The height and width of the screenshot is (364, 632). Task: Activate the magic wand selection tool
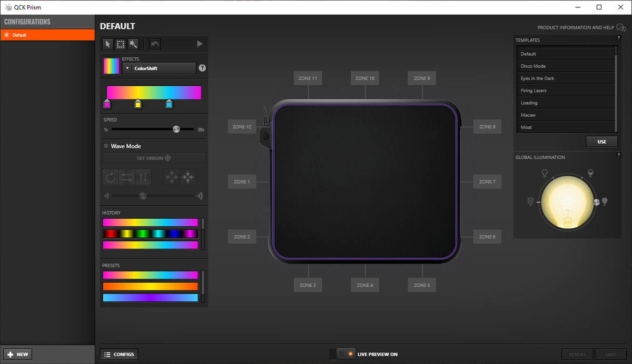[x=133, y=44]
